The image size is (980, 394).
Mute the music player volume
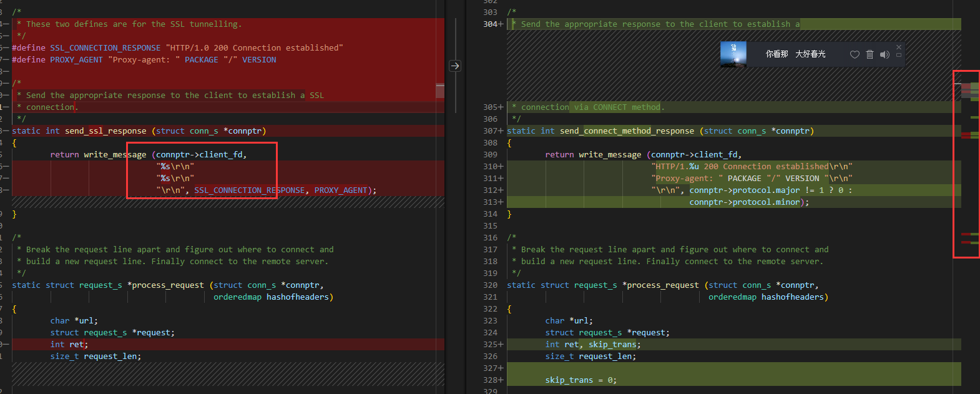[x=884, y=55]
